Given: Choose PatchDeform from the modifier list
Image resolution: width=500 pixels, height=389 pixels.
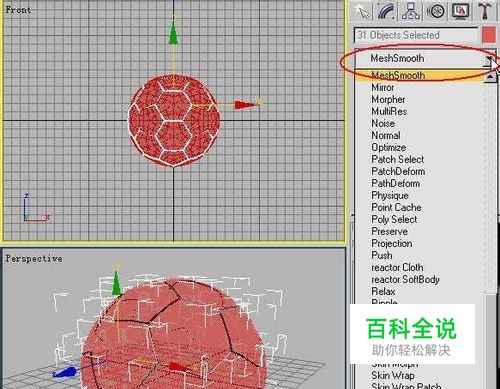Looking at the screenshot, I should click(398, 171).
